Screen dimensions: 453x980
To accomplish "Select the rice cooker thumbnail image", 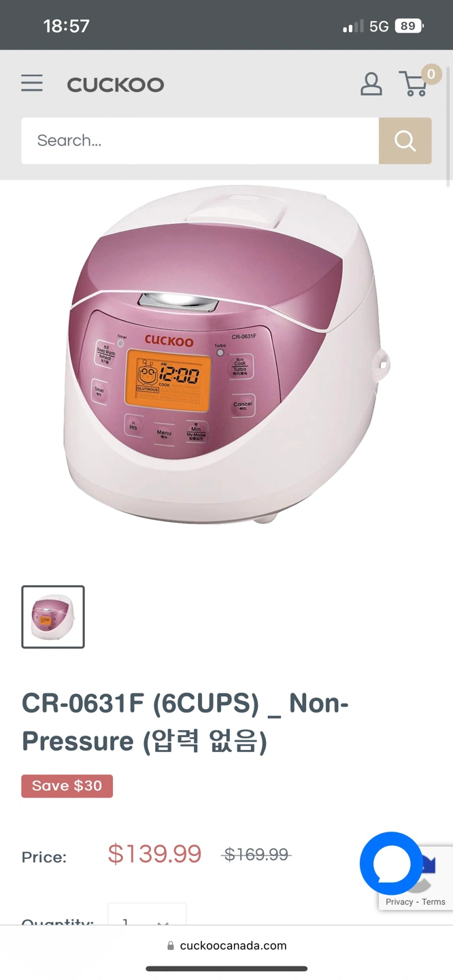I will pyautogui.click(x=53, y=617).
